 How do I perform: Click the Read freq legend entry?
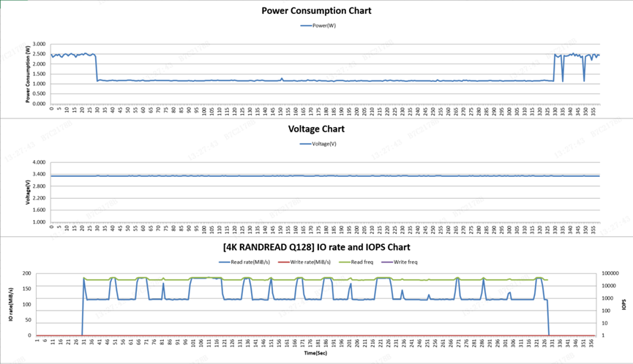point(356,262)
